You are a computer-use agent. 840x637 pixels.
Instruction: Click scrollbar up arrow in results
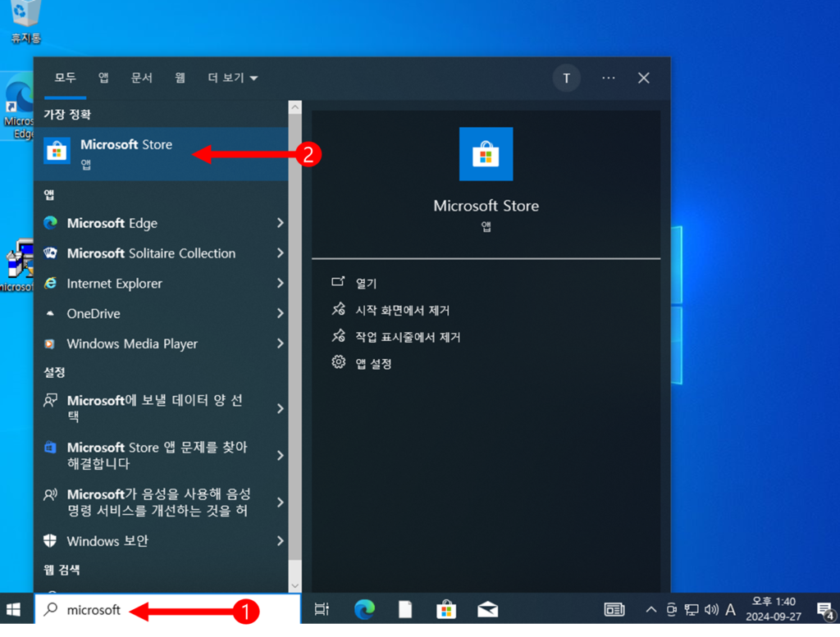pos(294,107)
